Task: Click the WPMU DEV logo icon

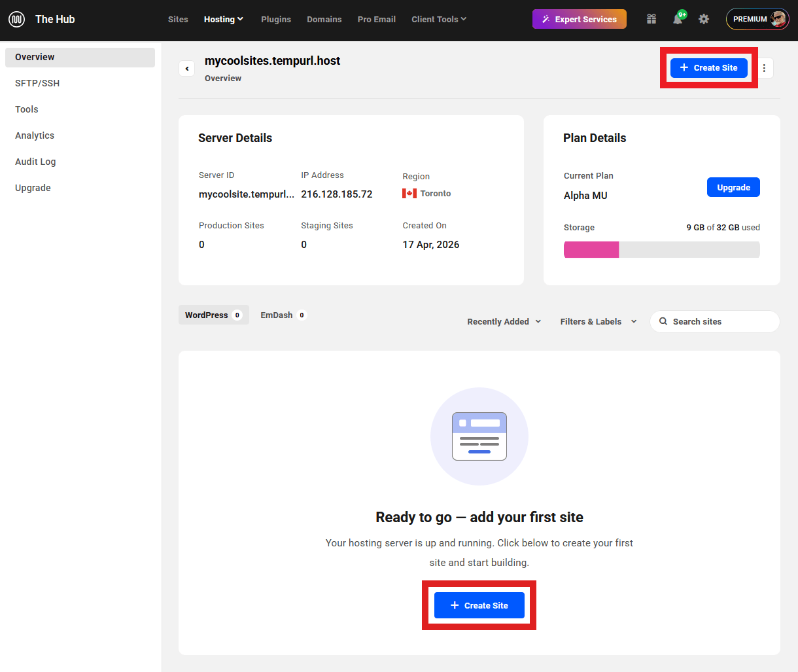Action: [x=16, y=19]
